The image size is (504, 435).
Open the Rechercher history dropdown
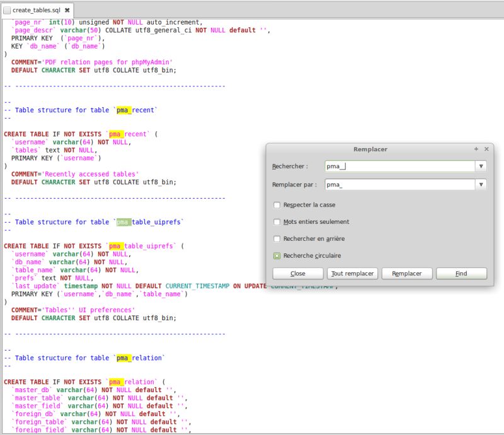coord(481,166)
